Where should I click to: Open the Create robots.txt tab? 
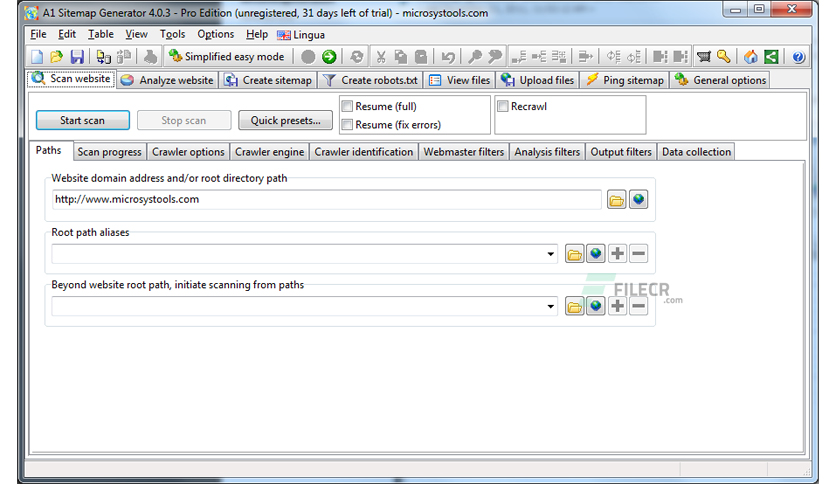(x=371, y=80)
